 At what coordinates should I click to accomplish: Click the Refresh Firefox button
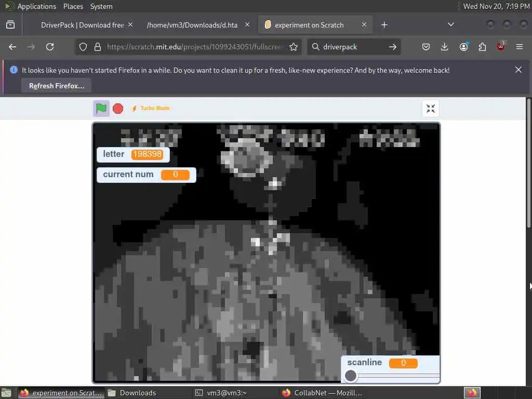tap(57, 86)
